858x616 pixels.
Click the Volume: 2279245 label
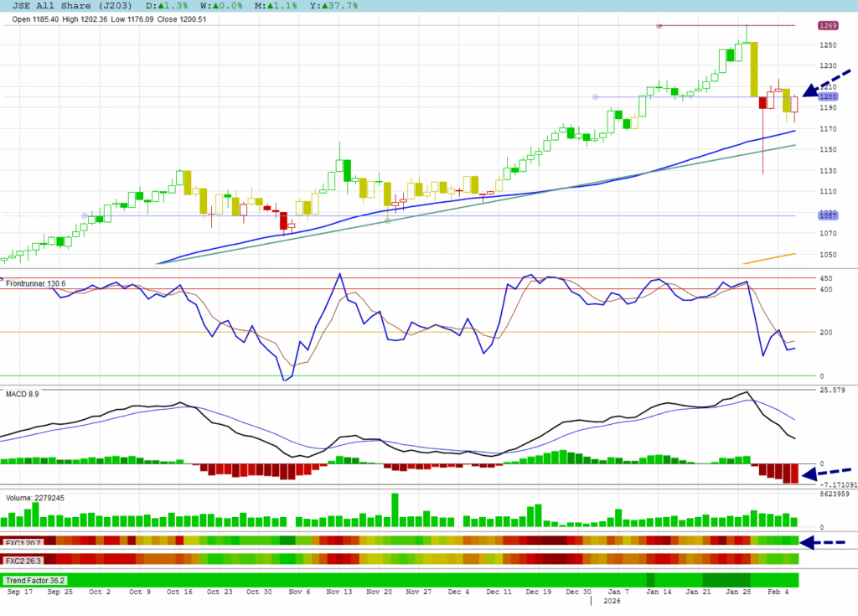click(x=35, y=498)
